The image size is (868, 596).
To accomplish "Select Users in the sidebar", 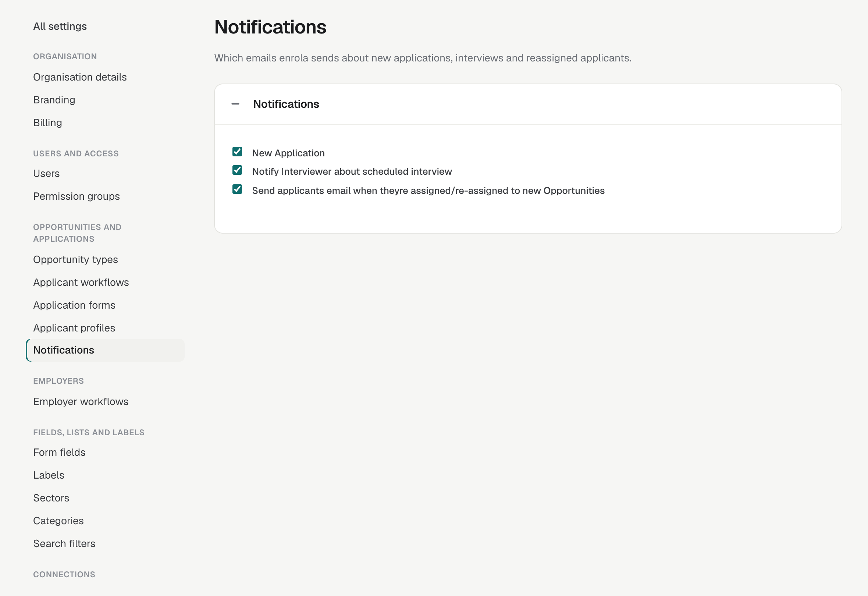I will pyautogui.click(x=46, y=174).
